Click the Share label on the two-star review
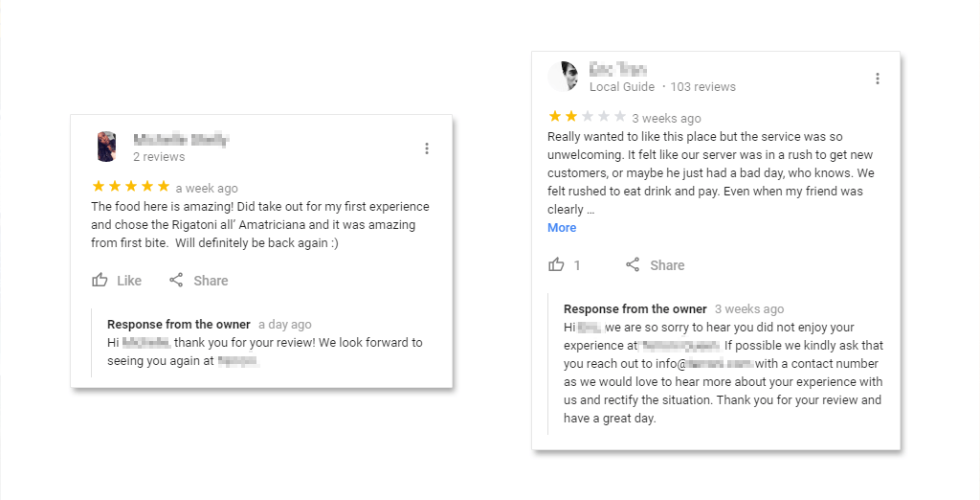 tap(667, 265)
